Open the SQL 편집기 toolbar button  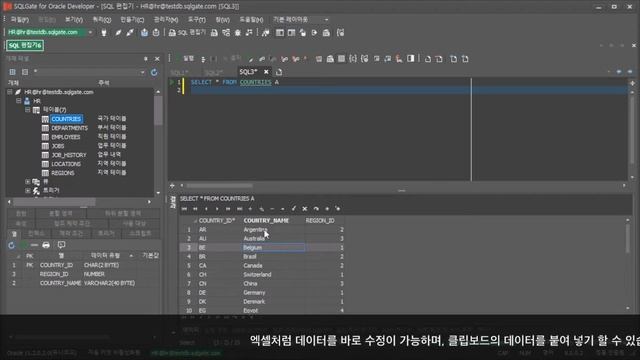(x=187, y=33)
